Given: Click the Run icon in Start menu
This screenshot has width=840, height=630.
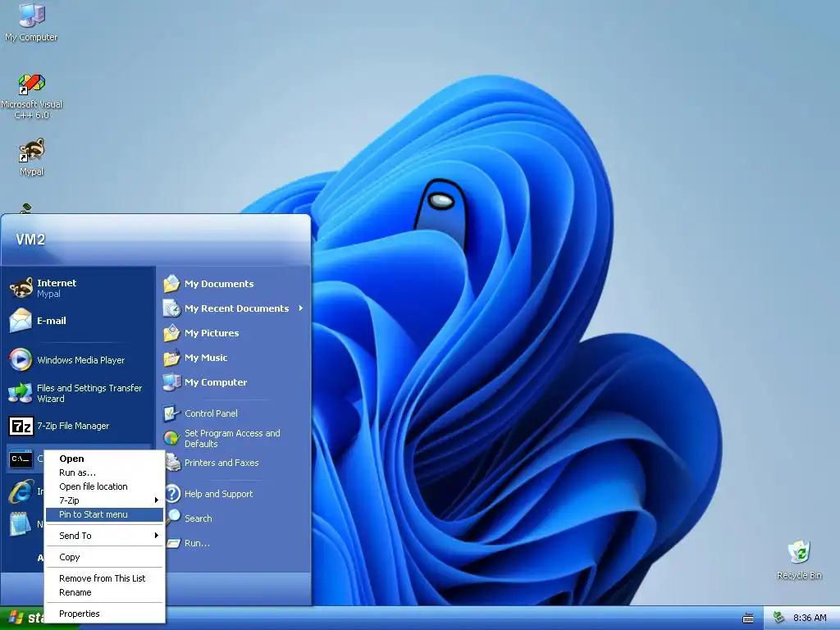Looking at the screenshot, I should (x=174, y=543).
